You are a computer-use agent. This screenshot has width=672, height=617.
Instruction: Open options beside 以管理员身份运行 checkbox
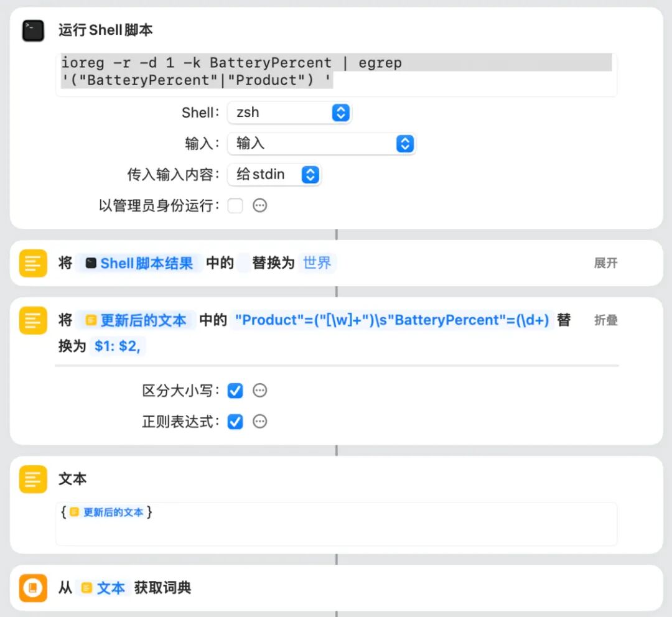tap(259, 206)
